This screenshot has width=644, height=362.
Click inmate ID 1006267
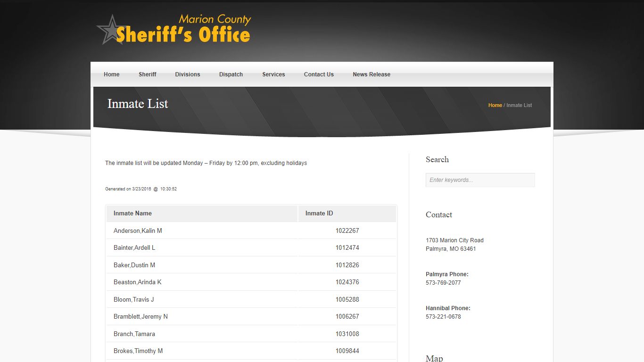pos(347,317)
